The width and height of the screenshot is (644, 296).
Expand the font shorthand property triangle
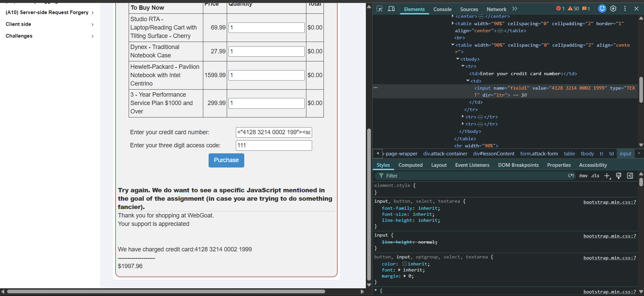point(399,270)
